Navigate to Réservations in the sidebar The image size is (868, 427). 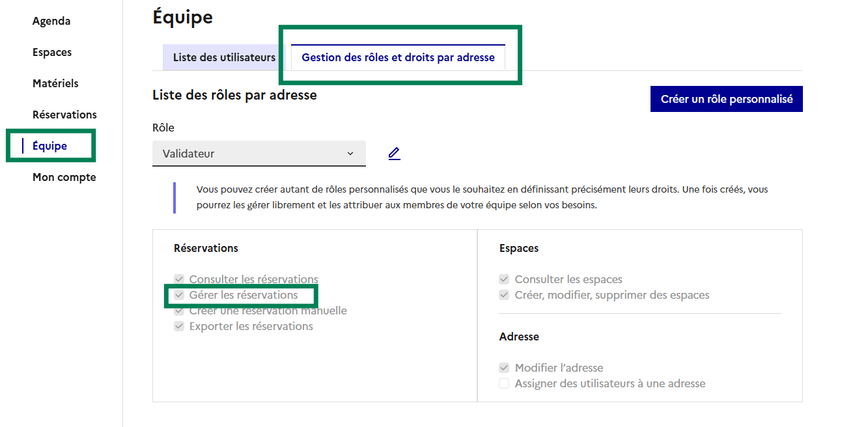pyautogui.click(x=64, y=115)
